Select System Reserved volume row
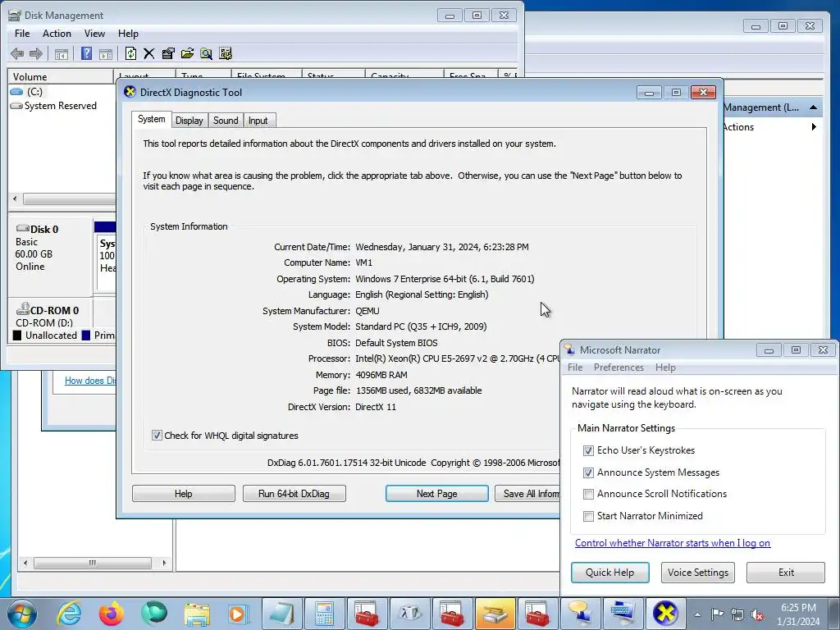Viewport: 840px width, 630px height. tap(62, 106)
